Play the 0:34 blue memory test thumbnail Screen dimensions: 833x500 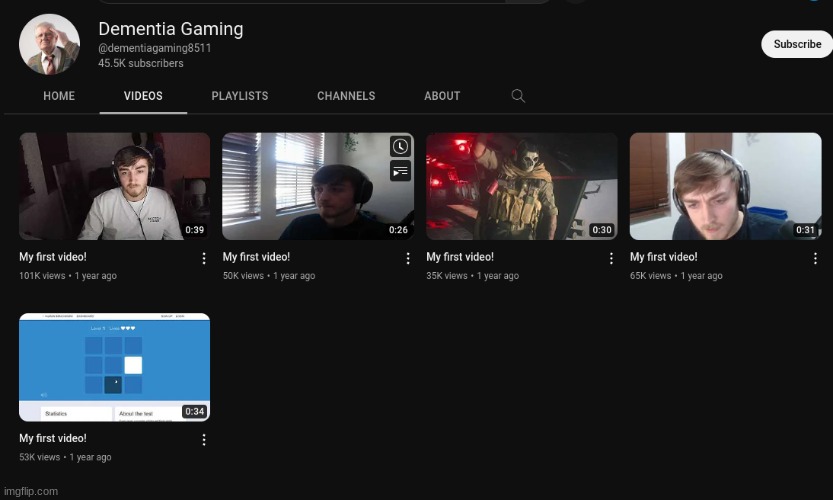114,367
